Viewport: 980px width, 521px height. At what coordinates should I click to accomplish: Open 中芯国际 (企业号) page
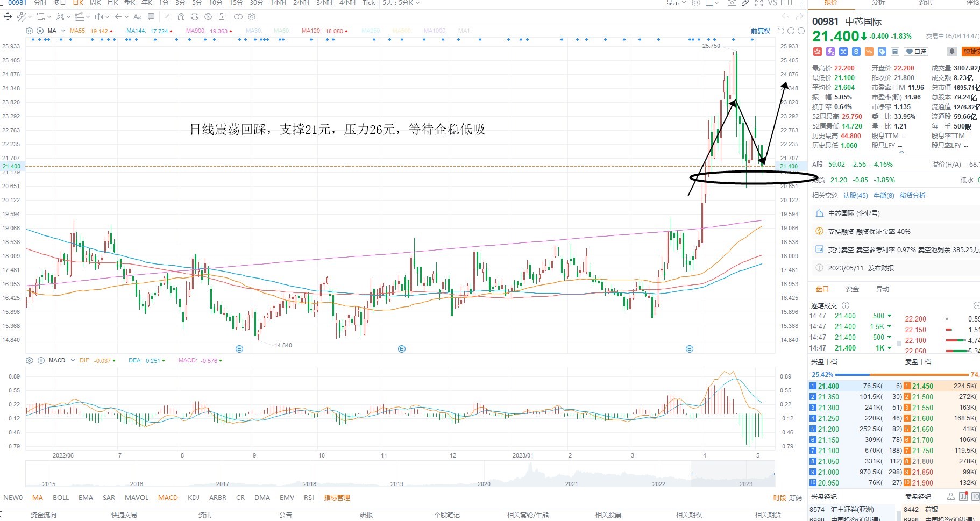click(x=854, y=213)
